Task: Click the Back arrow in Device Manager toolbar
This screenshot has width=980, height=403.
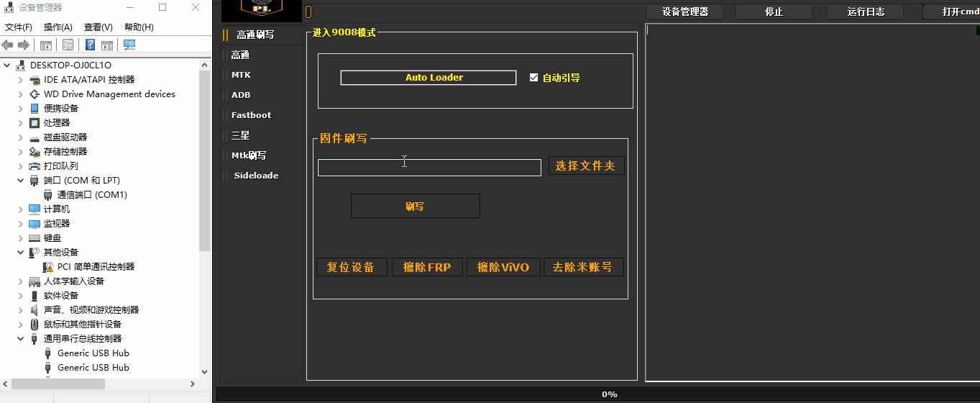Action: click(x=8, y=45)
